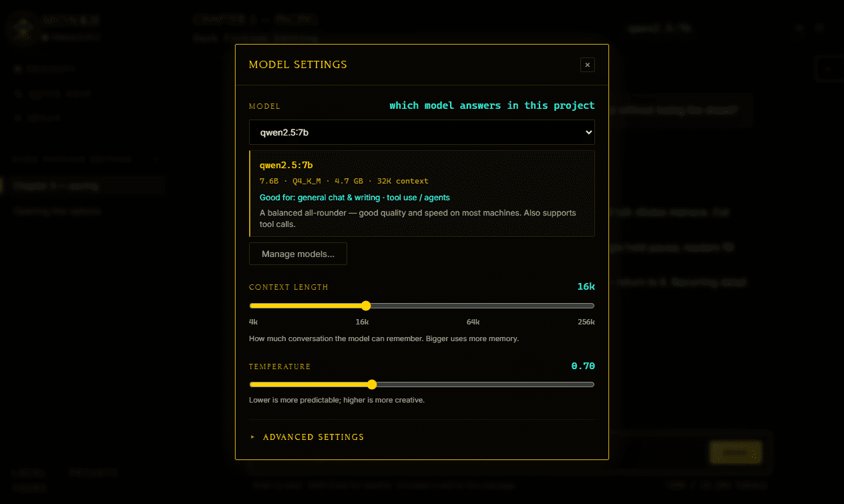Click the TEMPERATURE section label
Image resolution: width=844 pixels, height=504 pixels.
coord(280,366)
